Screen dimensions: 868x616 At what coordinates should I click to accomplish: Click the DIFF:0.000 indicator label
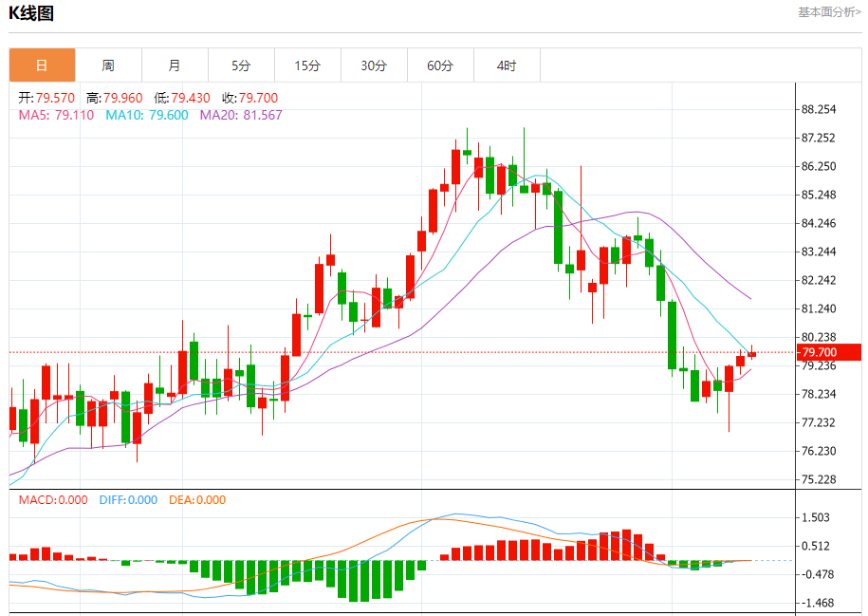point(128,499)
